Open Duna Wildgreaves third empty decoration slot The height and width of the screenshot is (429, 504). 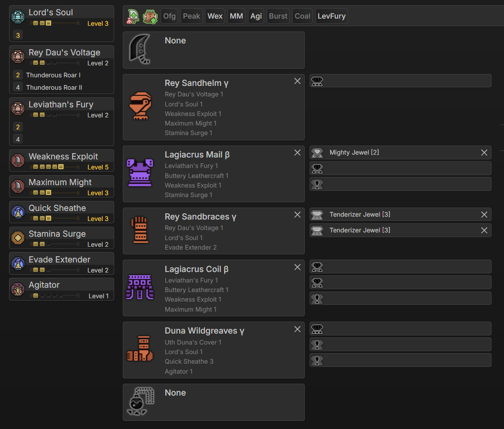[x=400, y=360]
